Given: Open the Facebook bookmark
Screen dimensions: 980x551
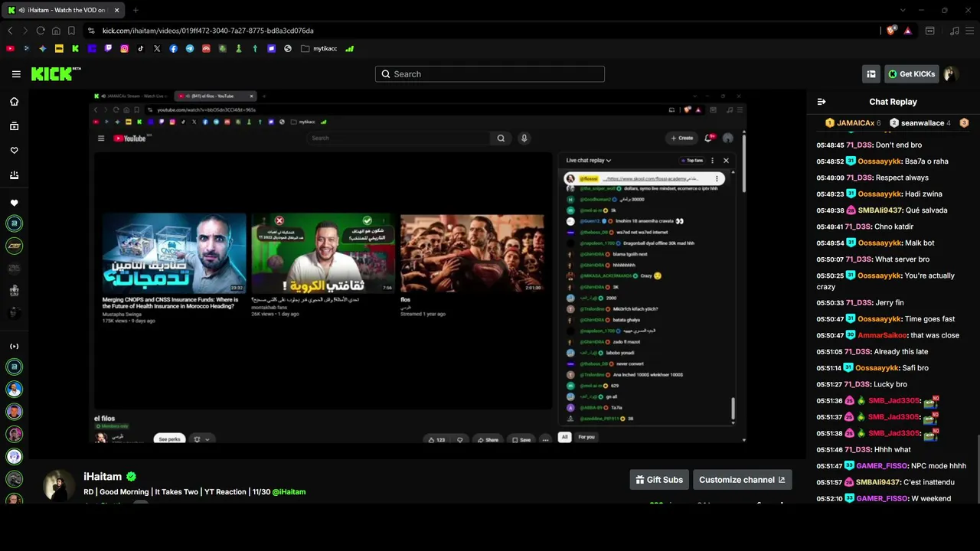Looking at the screenshot, I should (174, 48).
